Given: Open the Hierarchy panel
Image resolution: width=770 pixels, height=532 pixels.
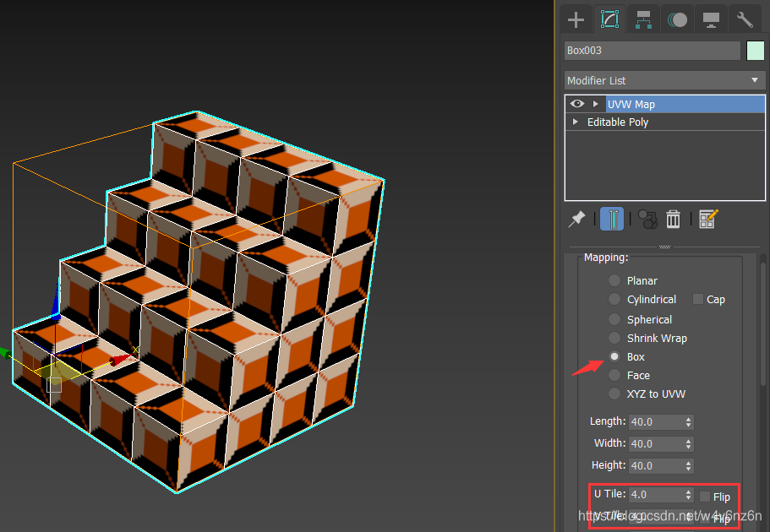Looking at the screenshot, I should click(x=643, y=19).
